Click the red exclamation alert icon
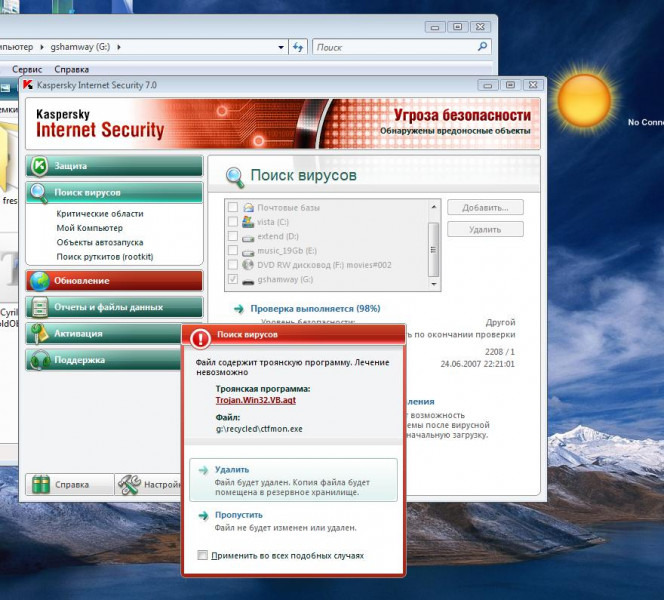This screenshot has height=600, width=664. point(200,338)
